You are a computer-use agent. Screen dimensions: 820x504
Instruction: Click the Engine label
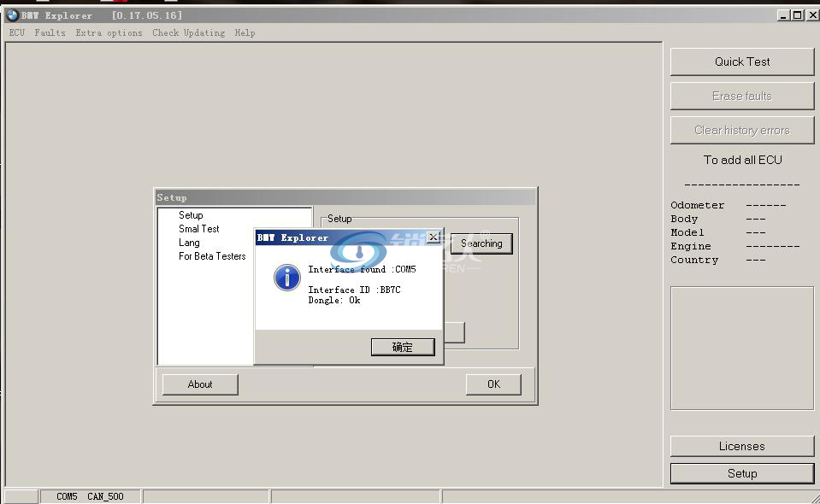(x=691, y=246)
